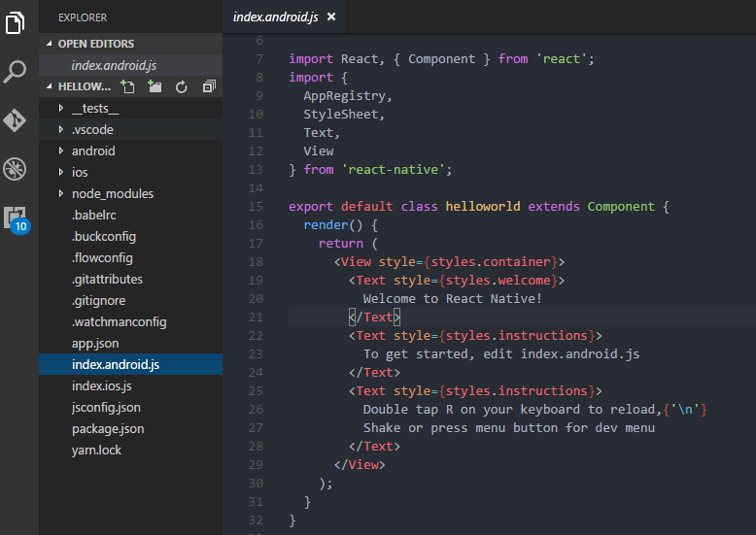Collapse the Open Editors section

[x=95, y=44]
